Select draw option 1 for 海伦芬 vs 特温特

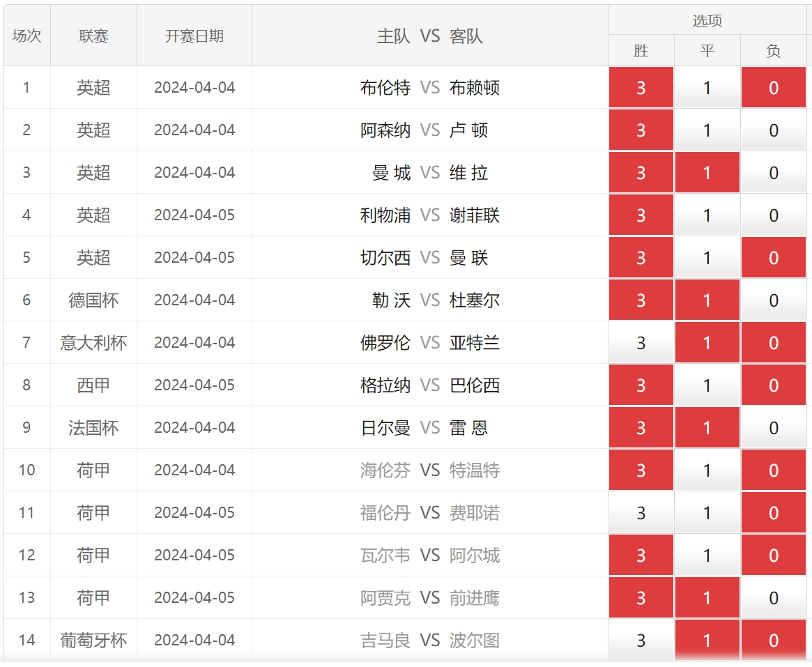click(707, 470)
